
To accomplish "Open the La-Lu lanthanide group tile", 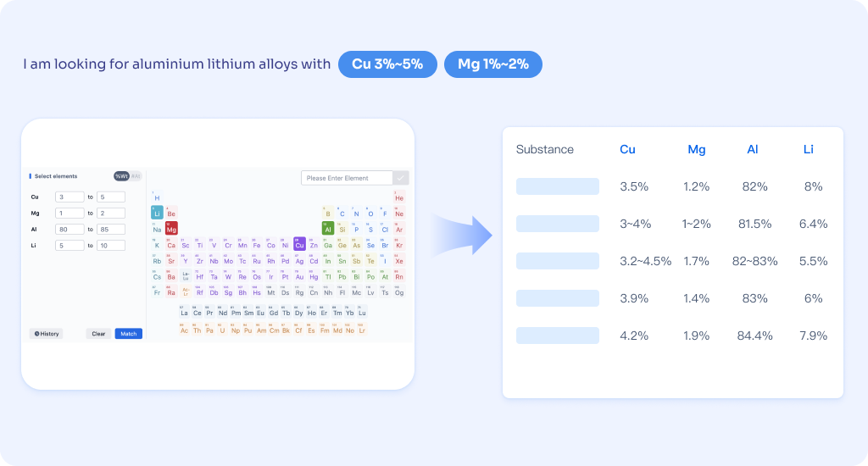I will coord(186,276).
